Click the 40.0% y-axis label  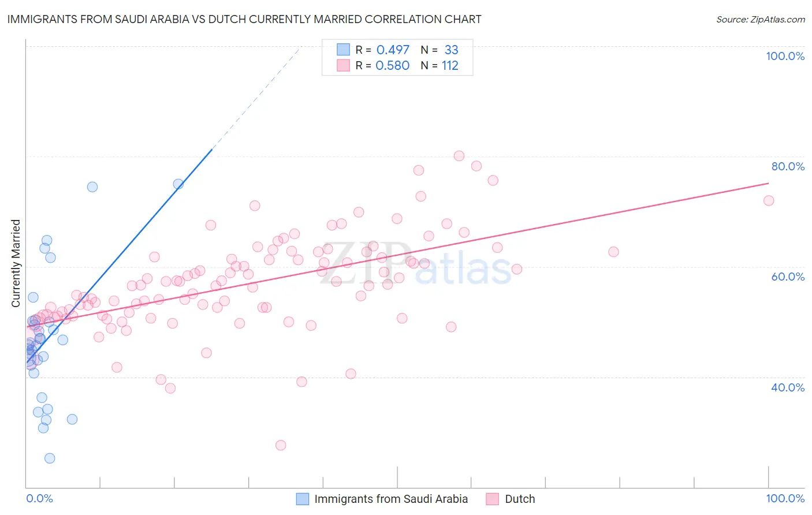tap(788, 387)
